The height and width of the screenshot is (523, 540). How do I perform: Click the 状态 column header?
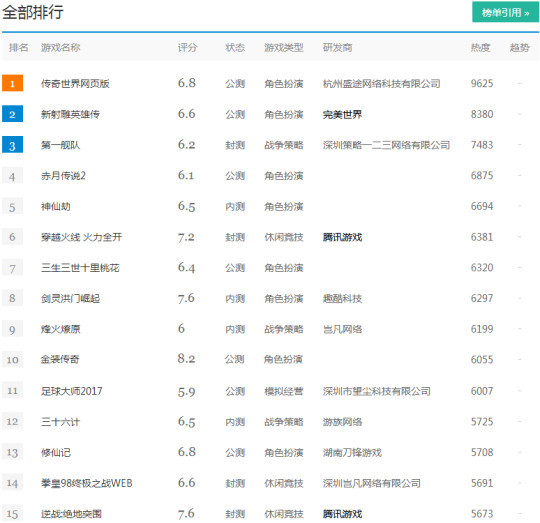pos(235,48)
